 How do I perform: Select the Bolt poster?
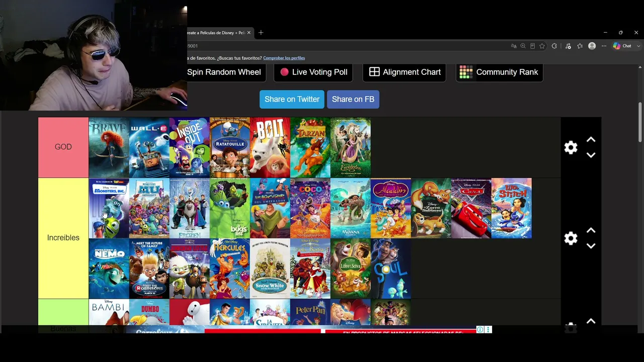point(270,148)
